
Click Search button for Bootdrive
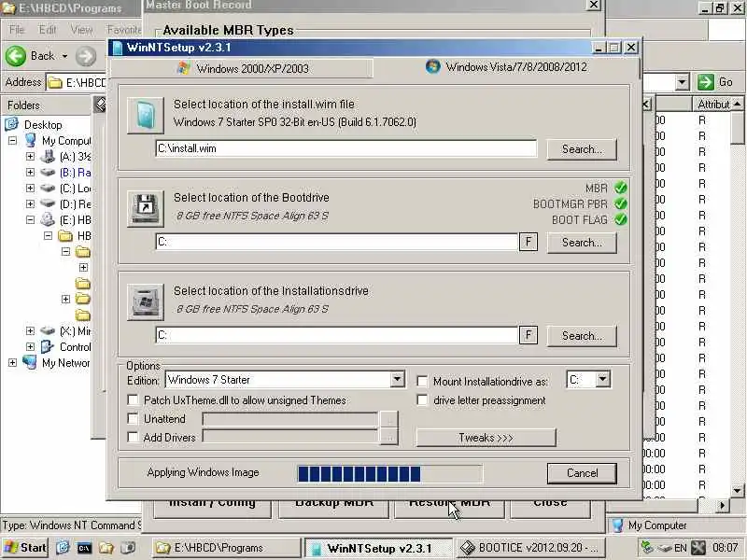(x=582, y=243)
